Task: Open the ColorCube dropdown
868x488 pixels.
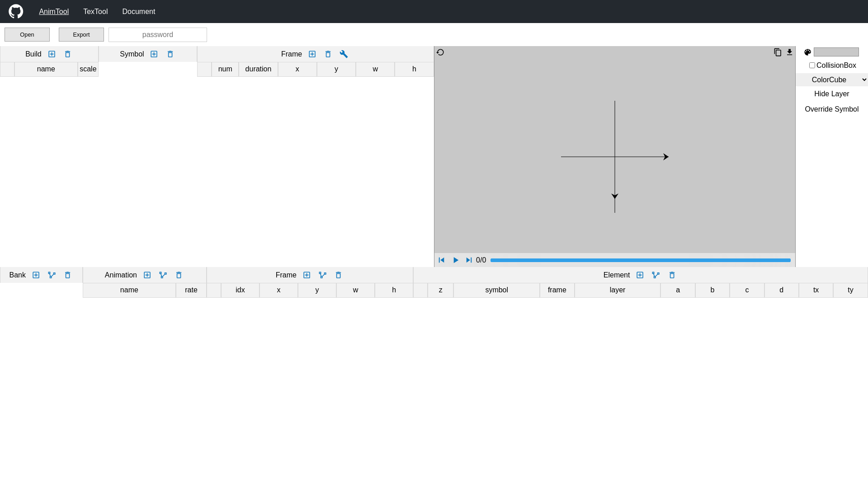Action: click(832, 80)
